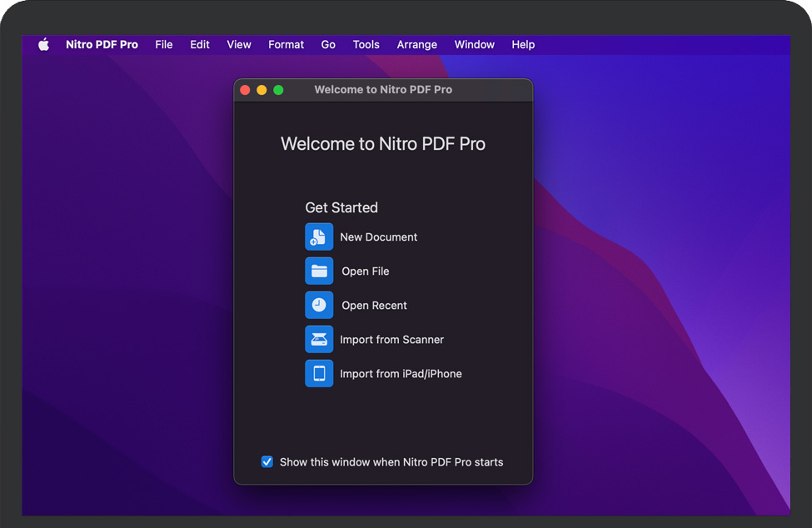Viewport: 812px width, 528px height.
Task: Open the Go menu
Action: click(x=328, y=45)
